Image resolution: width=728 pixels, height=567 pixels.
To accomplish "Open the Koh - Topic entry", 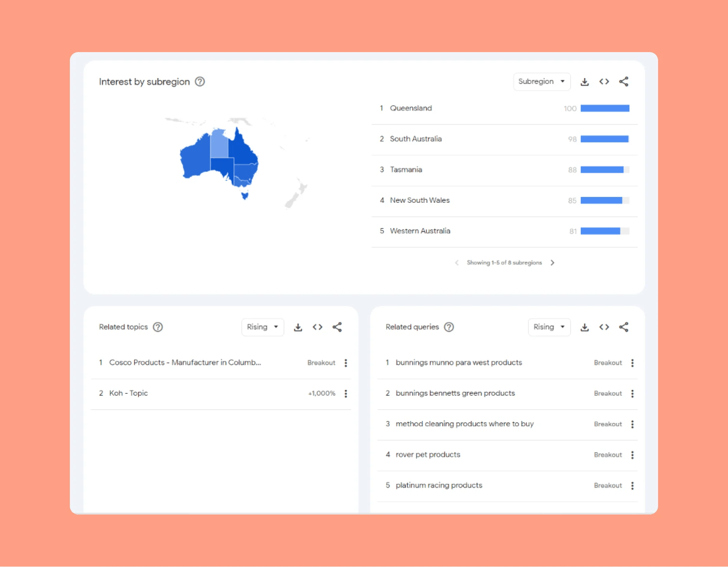I will [129, 393].
